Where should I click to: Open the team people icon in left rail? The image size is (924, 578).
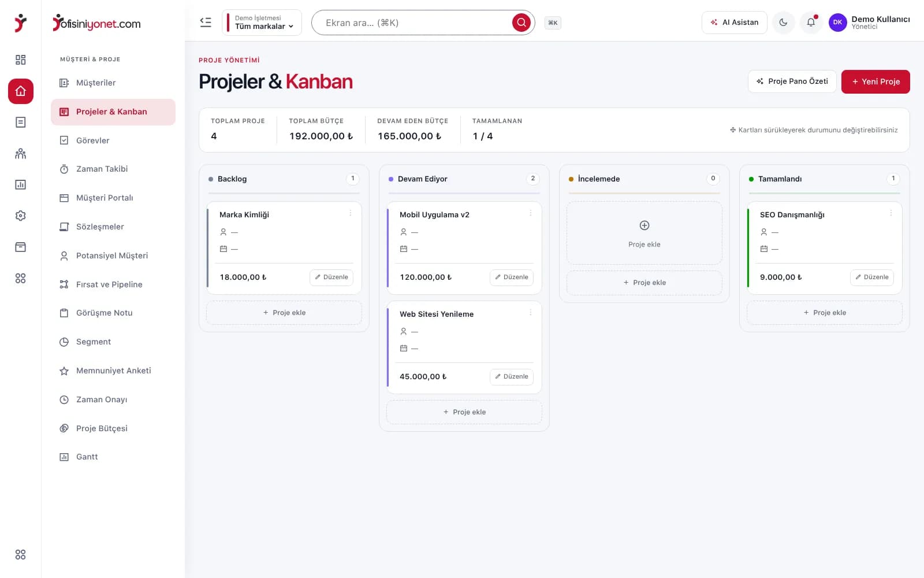(20, 153)
